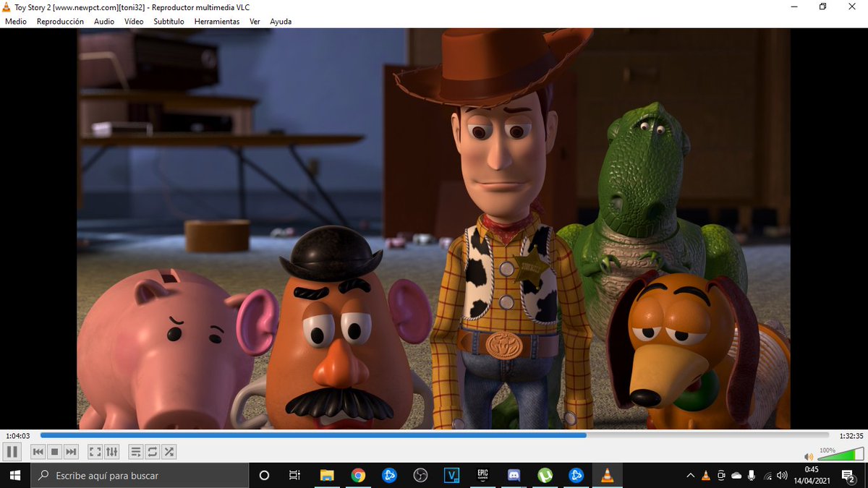The height and width of the screenshot is (488, 868).
Task: Click the Meet Now camera tray icon
Action: coord(721,475)
